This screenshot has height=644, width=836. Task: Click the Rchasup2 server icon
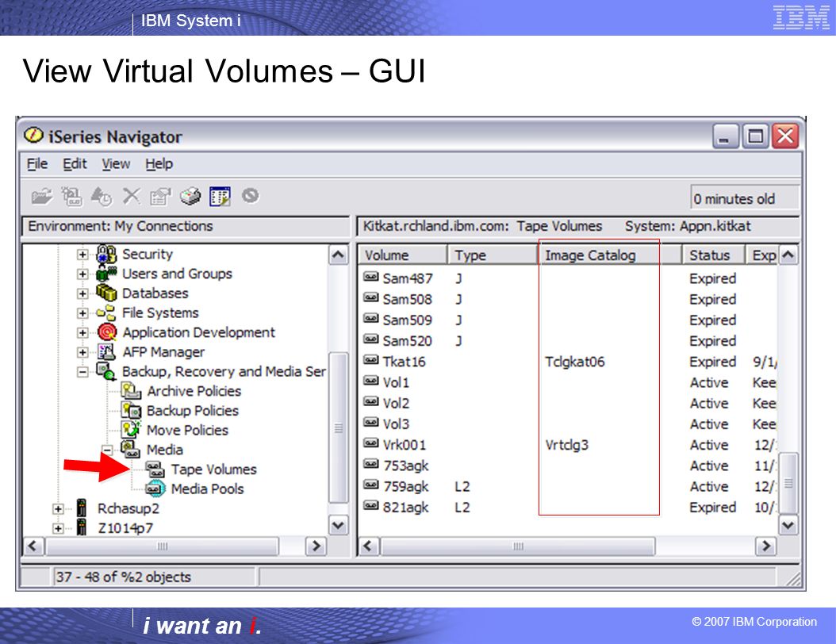click(x=82, y=508)
